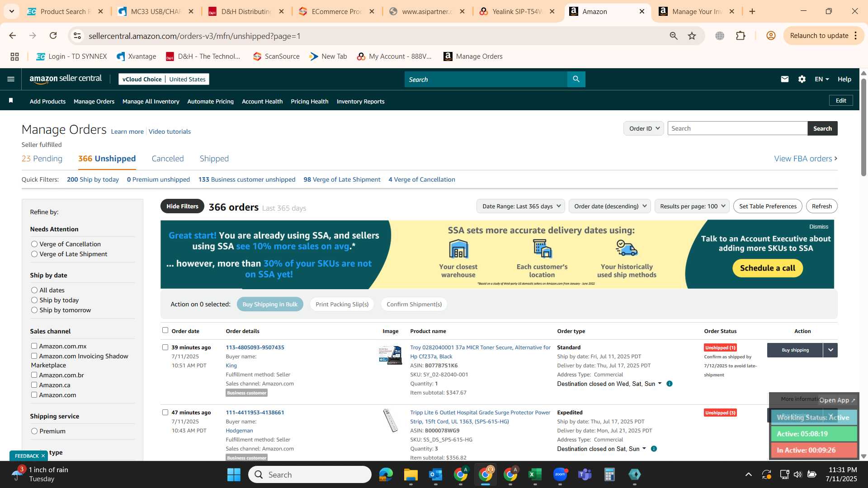Open the Chrome extensions puzzle icon
This screenshot has width=868, height=488.
click(x=741, y=36)
